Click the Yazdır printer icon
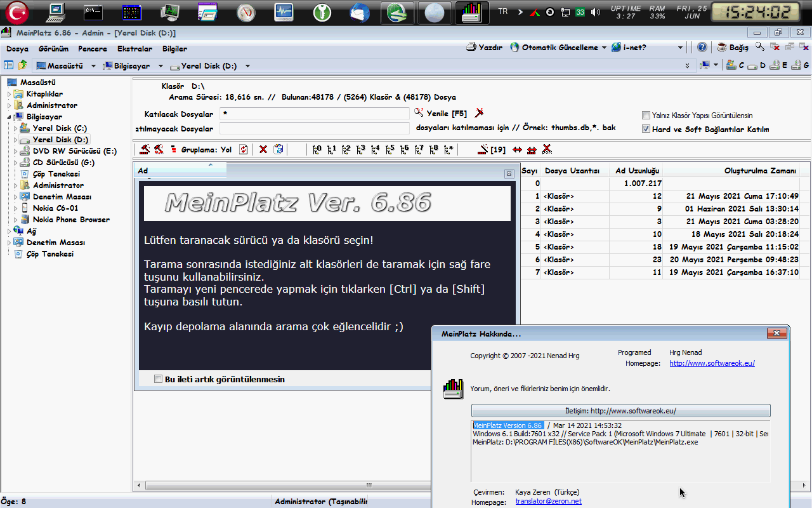 (471, 48)
